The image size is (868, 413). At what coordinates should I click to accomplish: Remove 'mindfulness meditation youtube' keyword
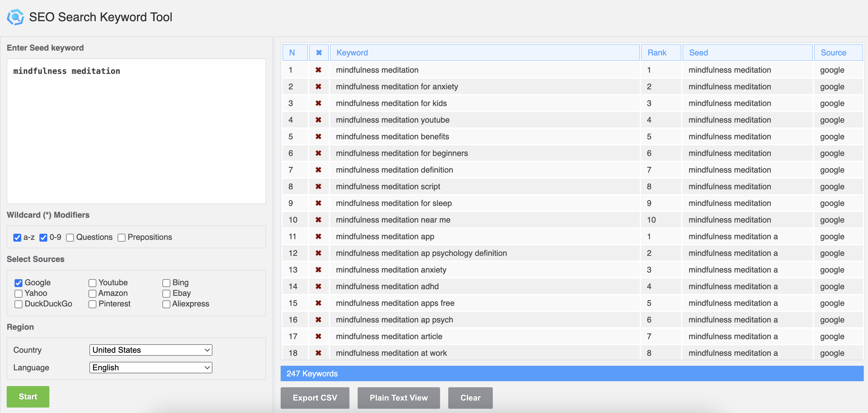click(319, 120)
